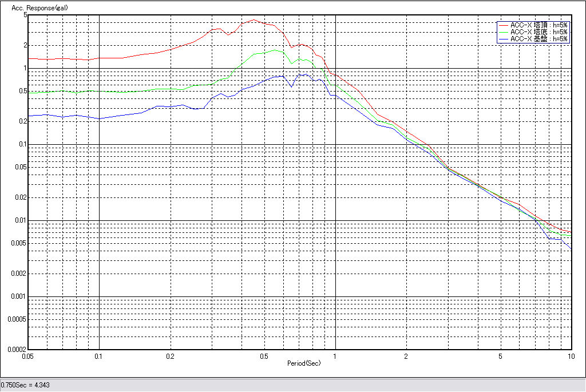Click the 0.5 tick label on period axis

[264, 356]
